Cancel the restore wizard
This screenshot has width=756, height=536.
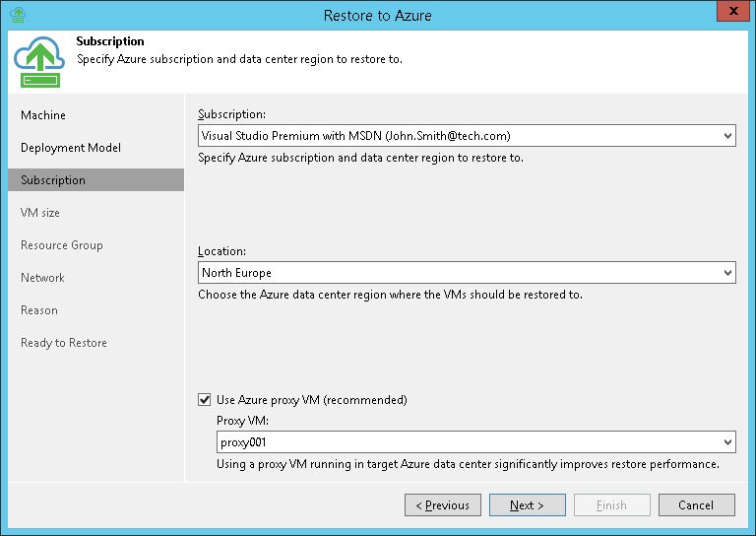pos(697,505)
